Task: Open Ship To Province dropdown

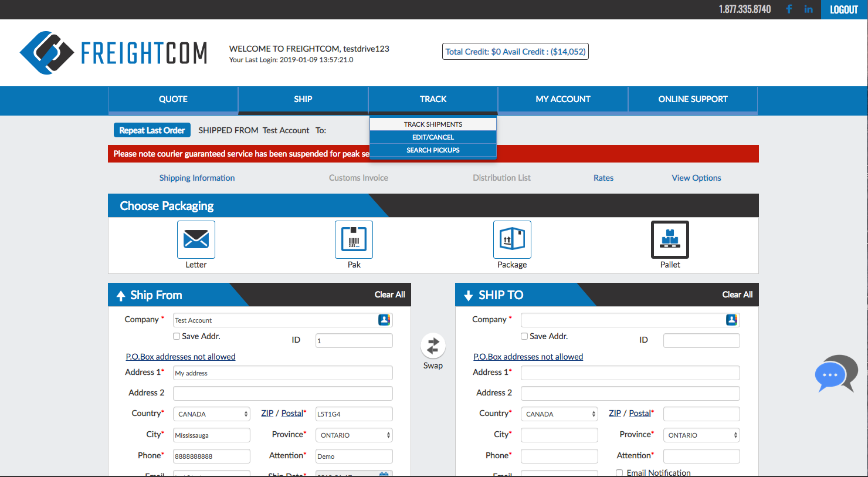Action: click(x=701, y=435)
